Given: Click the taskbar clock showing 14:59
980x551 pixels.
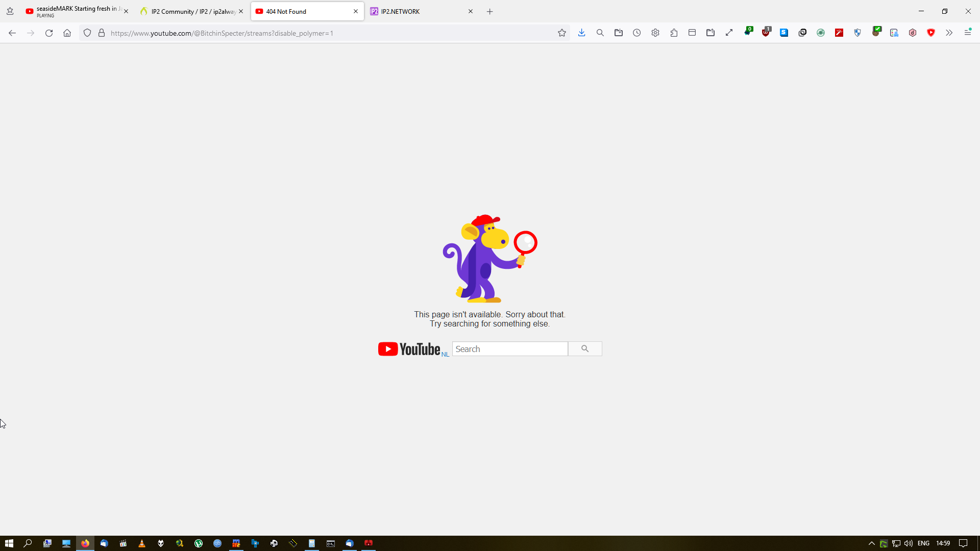Looking at the screenshot, I should pos(943,543).
